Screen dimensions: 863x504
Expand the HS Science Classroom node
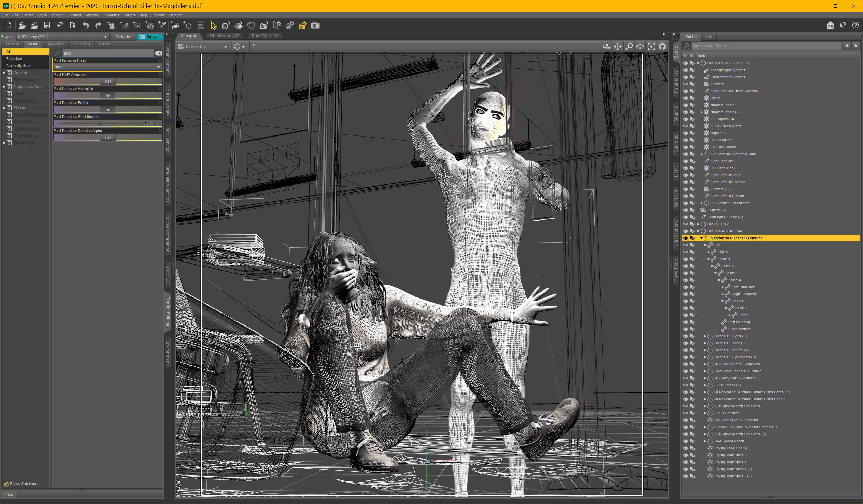tap(701, 203)
